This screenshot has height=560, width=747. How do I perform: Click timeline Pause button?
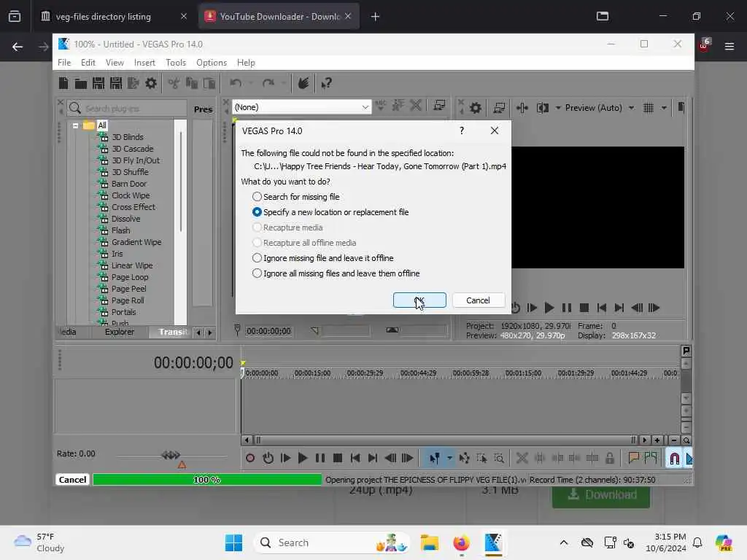pyautogui.click(x=320, y=458)
